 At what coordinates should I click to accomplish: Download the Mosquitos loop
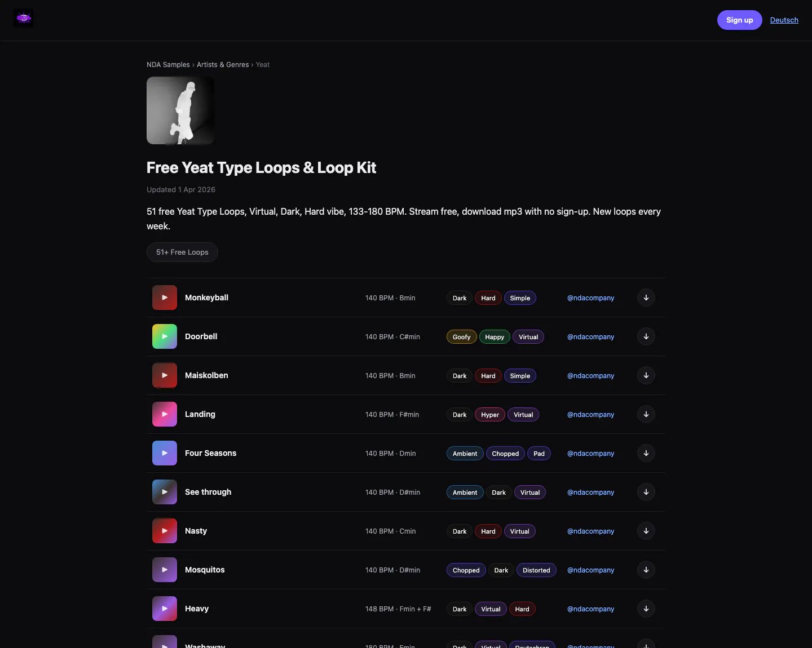pyautogui.click(x=646, y=570)
